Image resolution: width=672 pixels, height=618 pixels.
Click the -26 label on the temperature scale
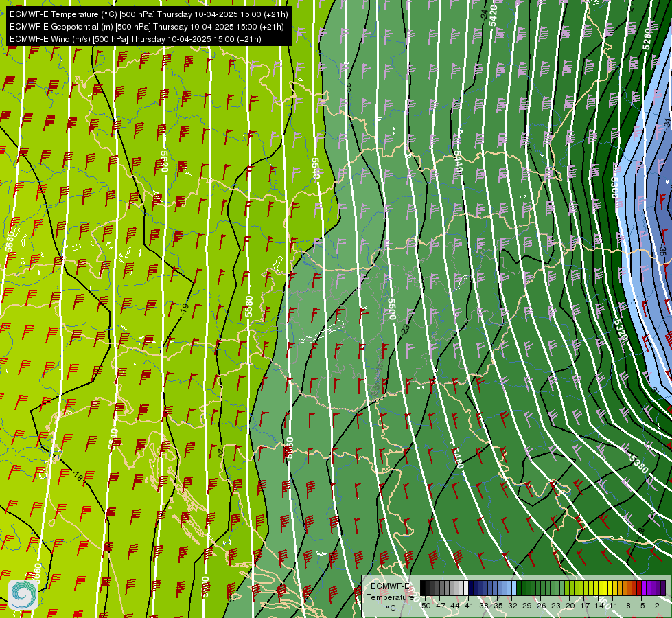point(540,606)
